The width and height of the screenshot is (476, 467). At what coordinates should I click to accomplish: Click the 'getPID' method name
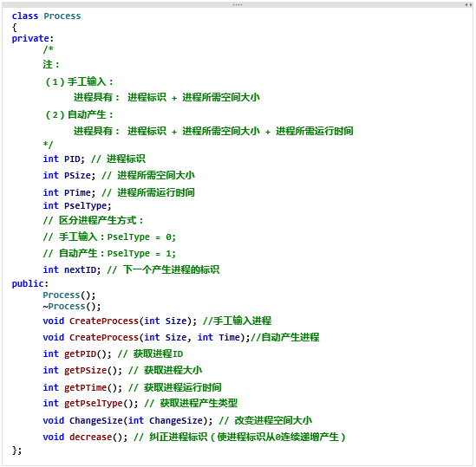point(80,353)
